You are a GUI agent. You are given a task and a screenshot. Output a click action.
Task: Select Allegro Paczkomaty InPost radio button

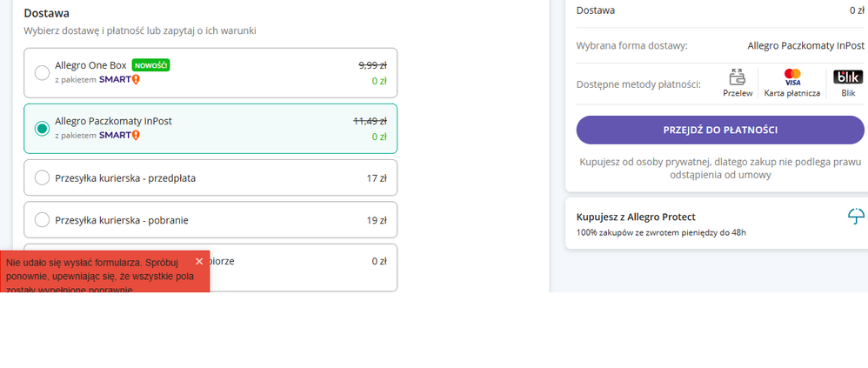click(42, 129)
